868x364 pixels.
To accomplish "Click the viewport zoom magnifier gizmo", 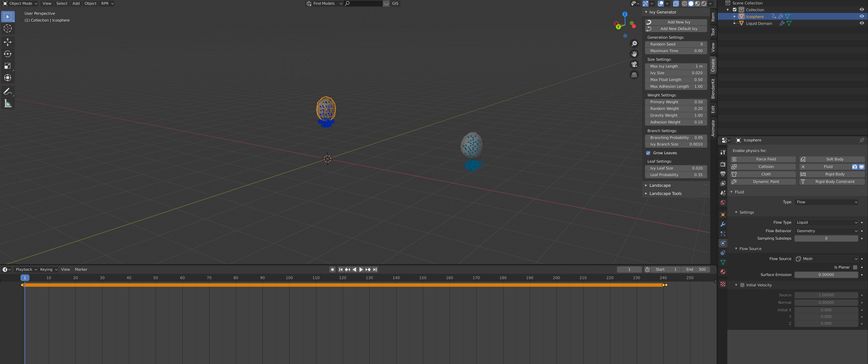I will (x=634, y=44).
